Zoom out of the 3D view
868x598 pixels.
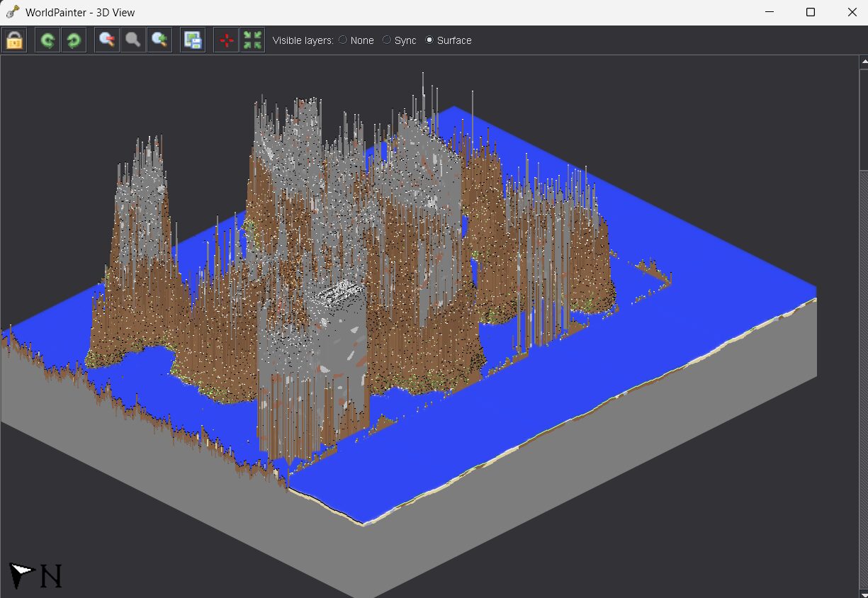pos(107,40)
